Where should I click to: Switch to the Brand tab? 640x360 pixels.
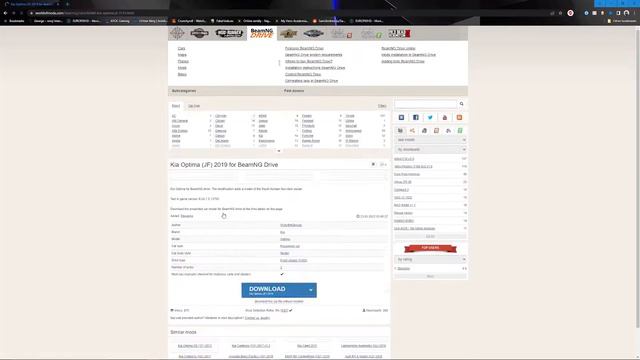click(176, 106)
